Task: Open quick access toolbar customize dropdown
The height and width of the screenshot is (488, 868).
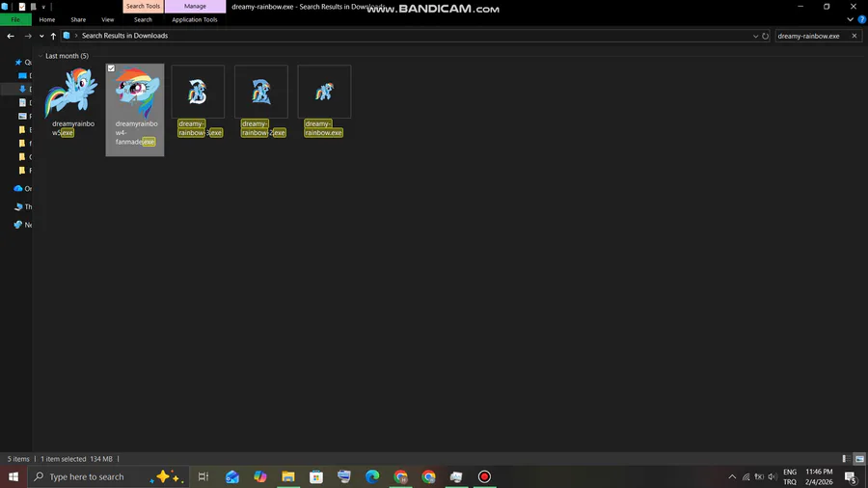Action: coord(43,7)
